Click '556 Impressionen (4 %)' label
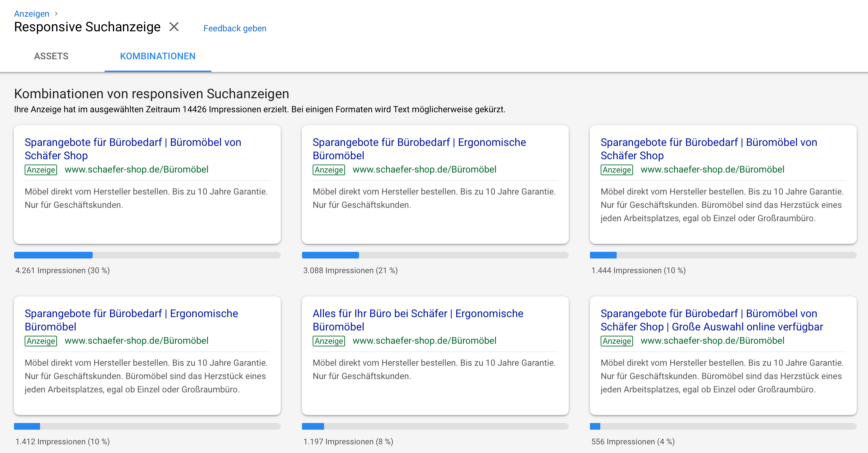 [x=633, y=441]
